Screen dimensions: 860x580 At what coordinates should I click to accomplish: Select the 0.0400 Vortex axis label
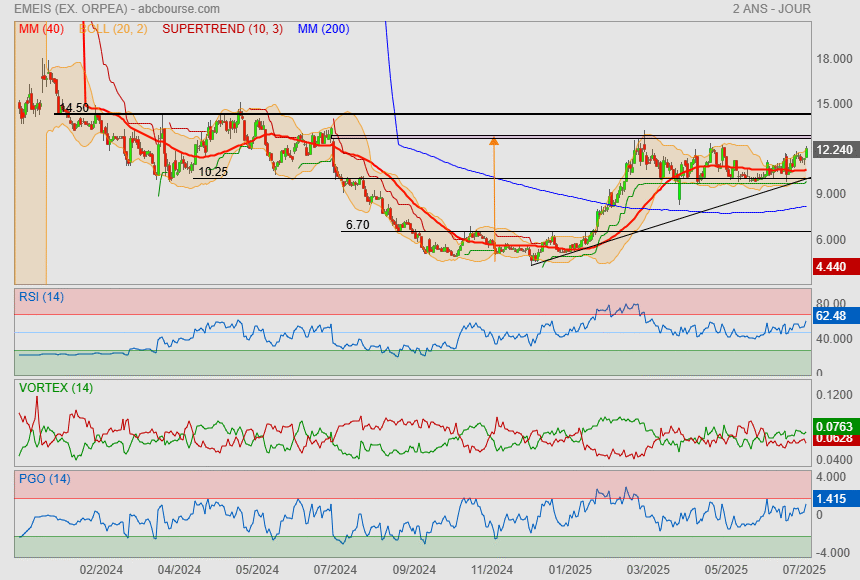tap(834, 460)
